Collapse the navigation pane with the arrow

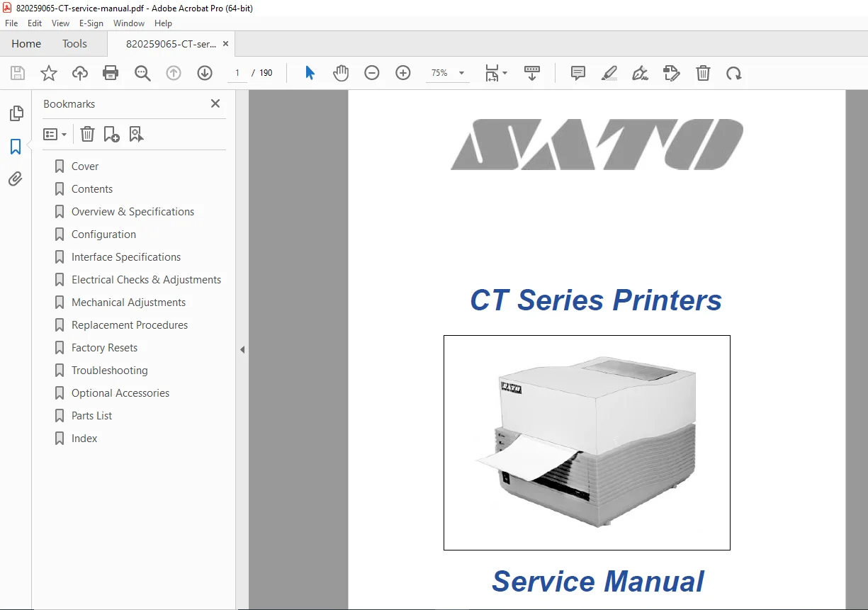click(x=242, y=349)
